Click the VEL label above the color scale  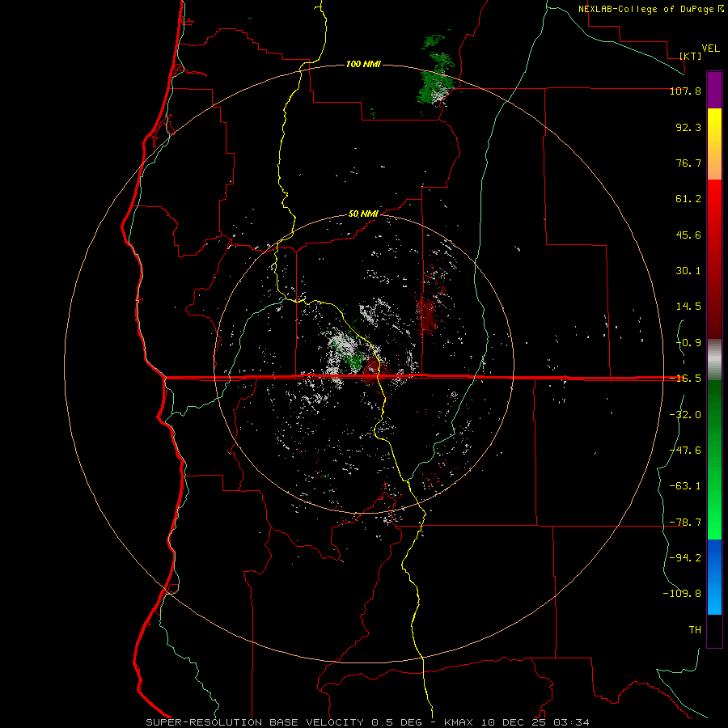point(710,49)
